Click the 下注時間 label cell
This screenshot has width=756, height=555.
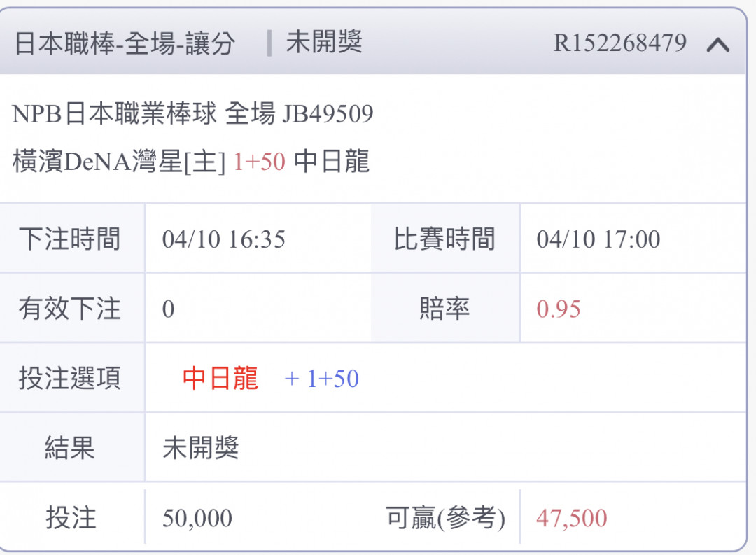(x=72, y=239)
